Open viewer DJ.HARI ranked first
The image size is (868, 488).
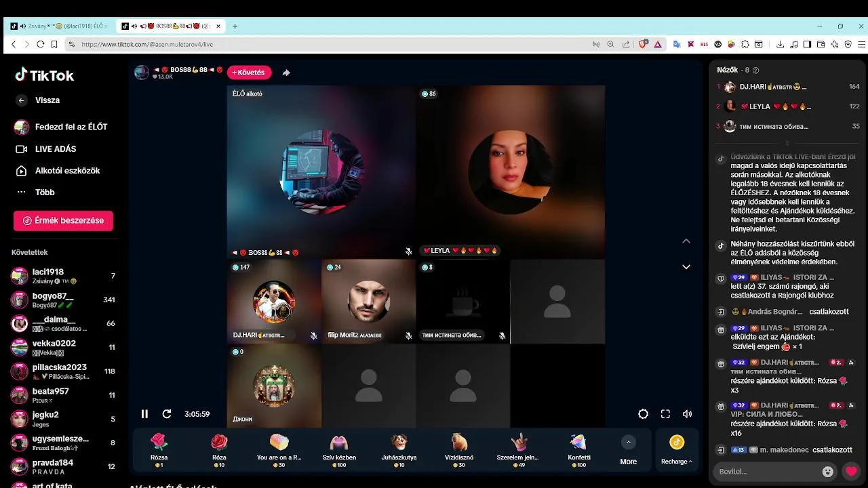coord(787,87)
